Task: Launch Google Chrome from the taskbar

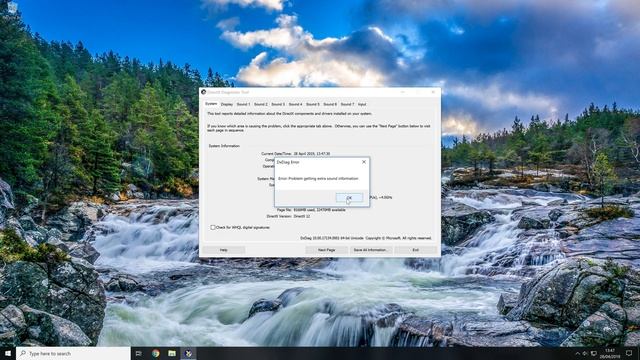Action: pyautogui.click(x=156, y=353)
